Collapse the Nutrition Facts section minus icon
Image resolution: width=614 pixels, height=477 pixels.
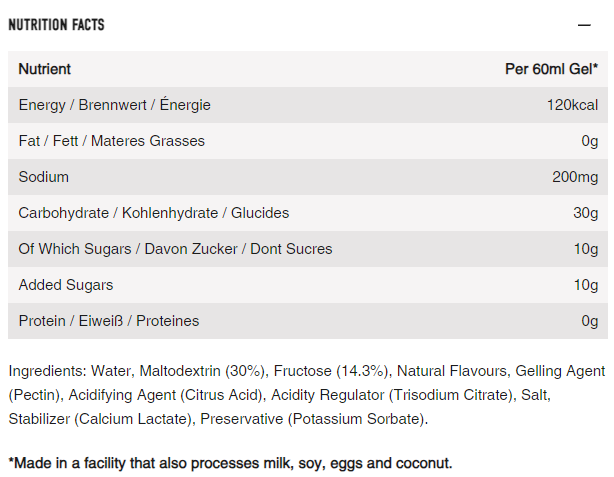tap(584, 24)
